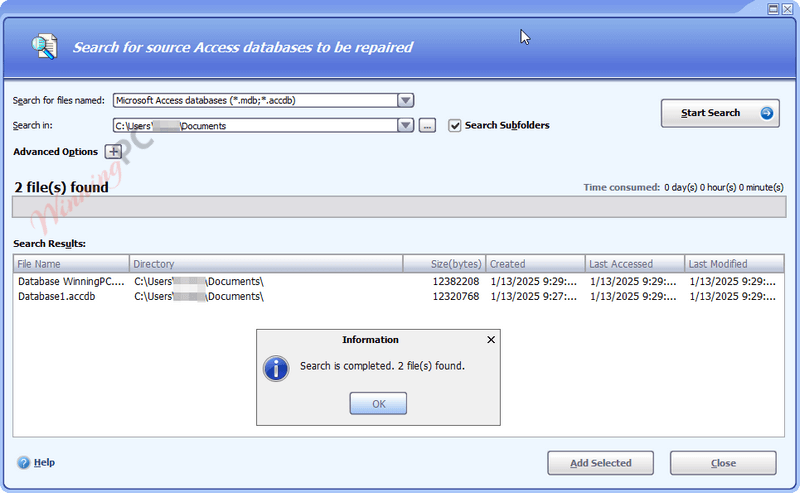The image size is (800, 493).
Task: Sort by File Name column header
Action: pos(71,264)
